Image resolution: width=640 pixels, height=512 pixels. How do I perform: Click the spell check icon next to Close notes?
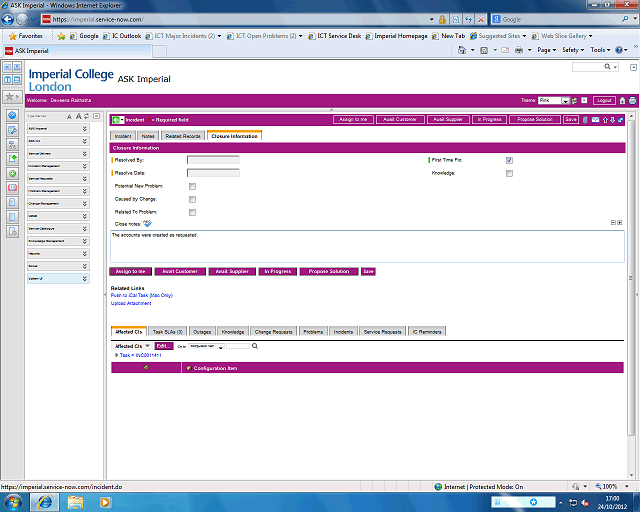pyautogui.click(x=148, y=223)
